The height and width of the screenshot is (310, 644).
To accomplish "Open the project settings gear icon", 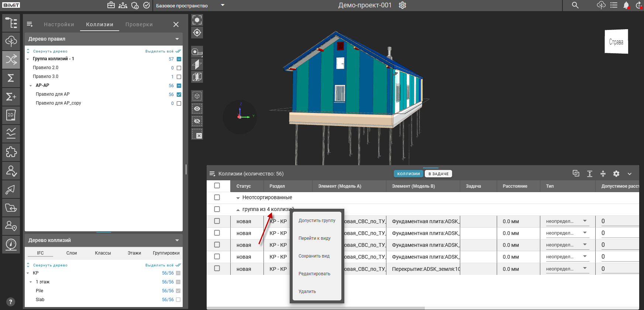I will [402, 5].
